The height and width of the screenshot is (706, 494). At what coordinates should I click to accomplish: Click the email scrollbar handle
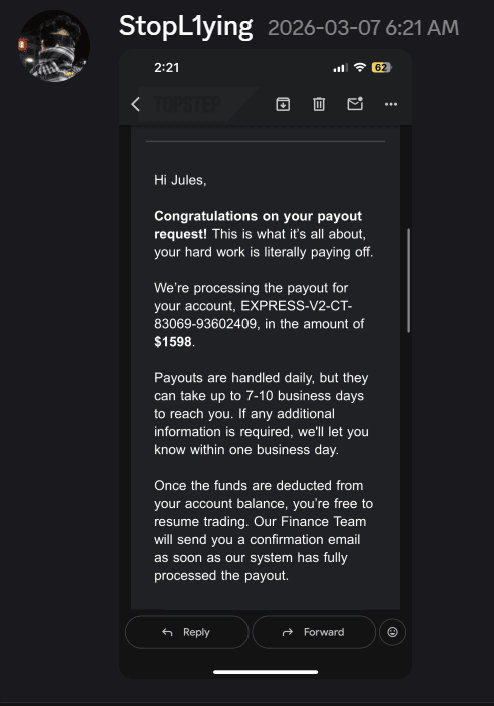pyautogui.click(x=408, y=281)
